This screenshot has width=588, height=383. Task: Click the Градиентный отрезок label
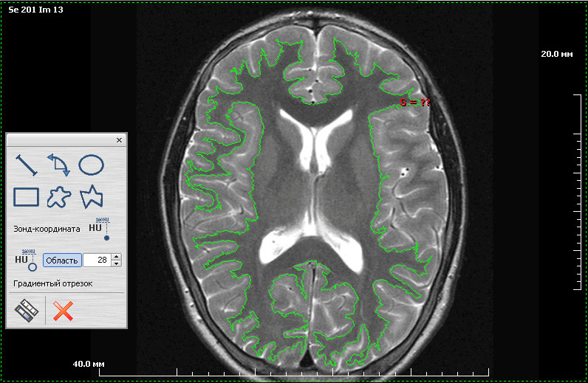[53, 283]
